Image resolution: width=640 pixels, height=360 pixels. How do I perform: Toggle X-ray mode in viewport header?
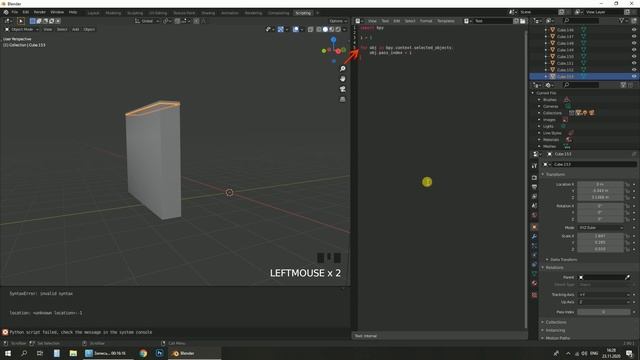pos(311,29)
